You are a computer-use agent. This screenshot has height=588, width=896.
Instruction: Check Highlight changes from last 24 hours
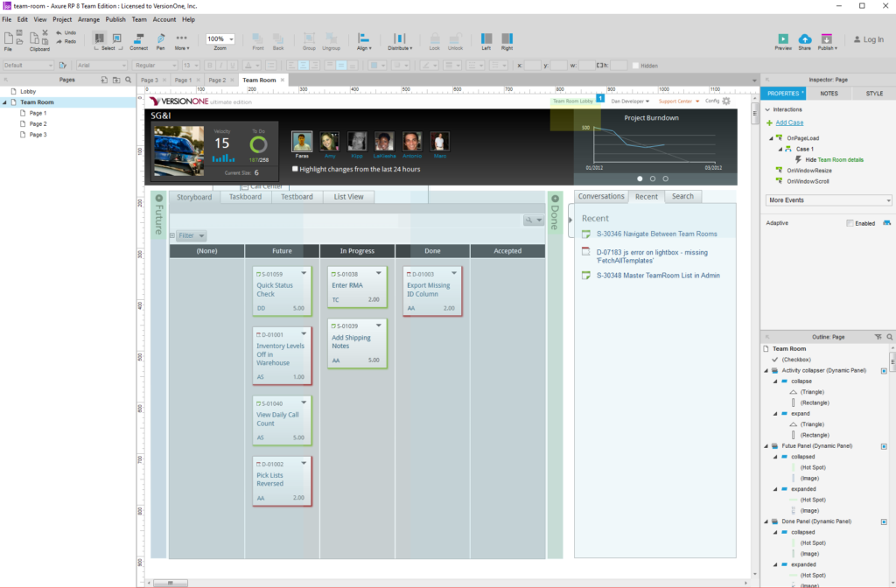point(295,169)
